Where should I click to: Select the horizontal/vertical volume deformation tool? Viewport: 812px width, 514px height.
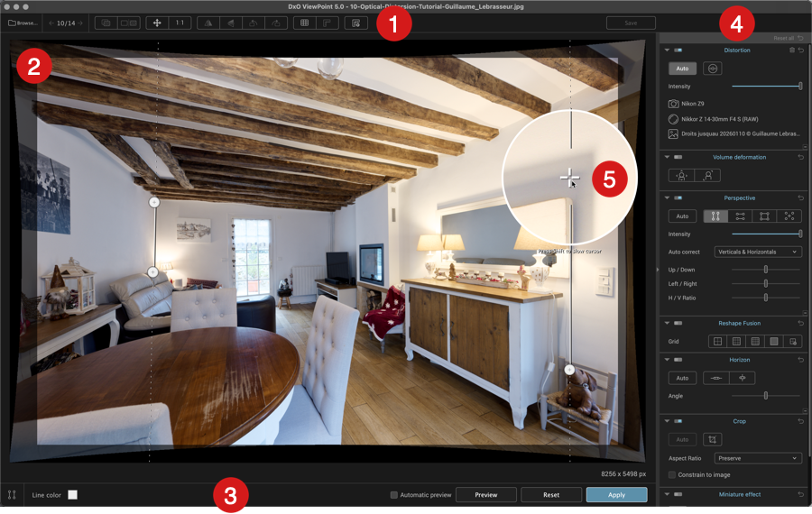pos(681,176)
